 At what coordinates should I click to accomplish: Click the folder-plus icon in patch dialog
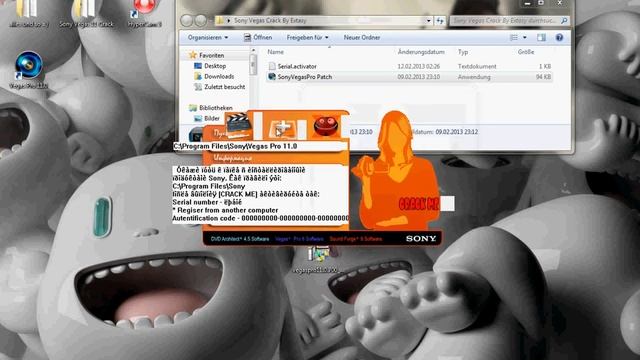click(282, 129)
